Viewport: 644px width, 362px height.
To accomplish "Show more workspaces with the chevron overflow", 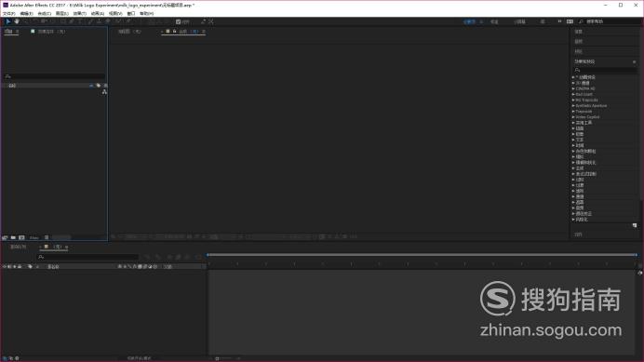I will [x=559, y=21].
